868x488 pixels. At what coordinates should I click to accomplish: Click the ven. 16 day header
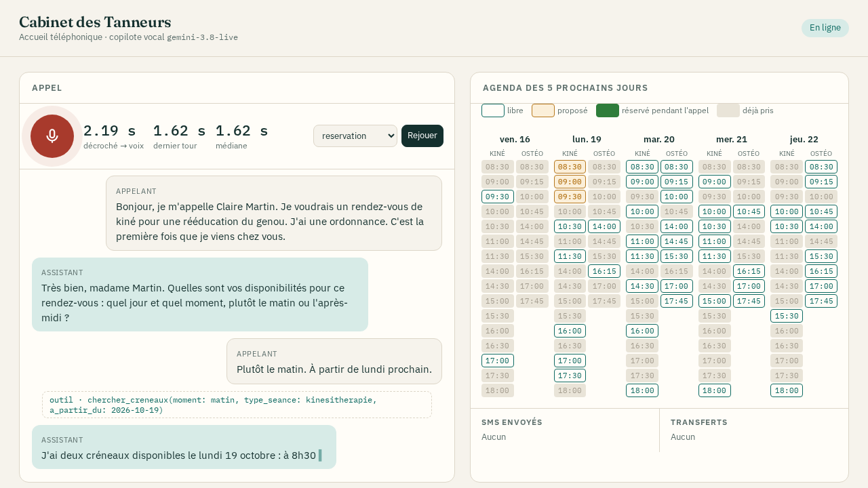coord(515,139)
